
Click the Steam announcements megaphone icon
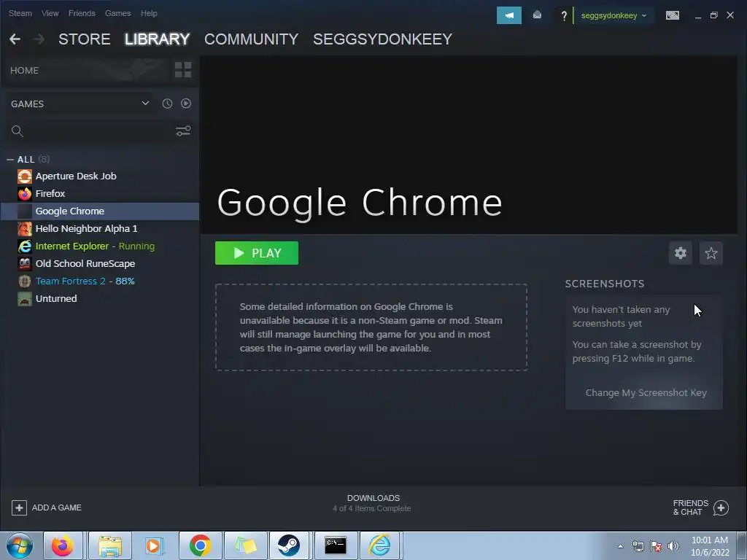click(x=508, y=15)
